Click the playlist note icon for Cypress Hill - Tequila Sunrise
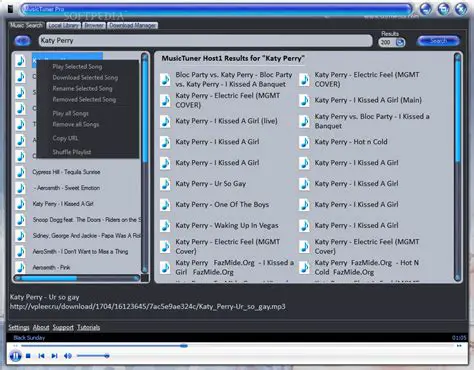The image size is (474, 370). coord(21,172)
